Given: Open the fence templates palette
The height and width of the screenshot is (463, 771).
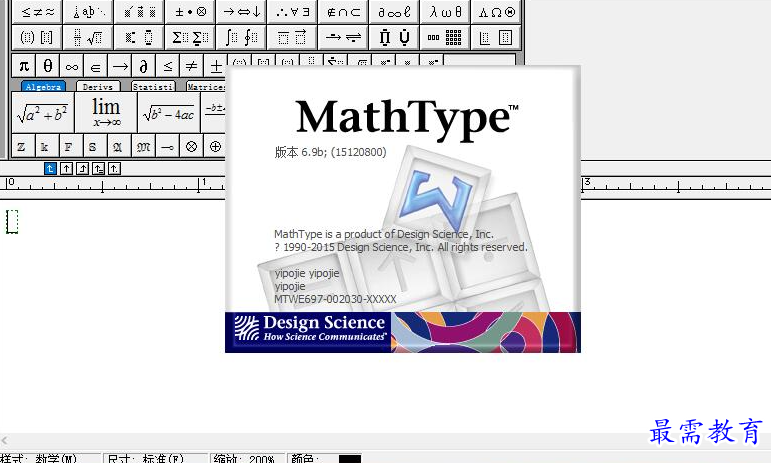Looking at the screenshot, I should coord(37,37).
